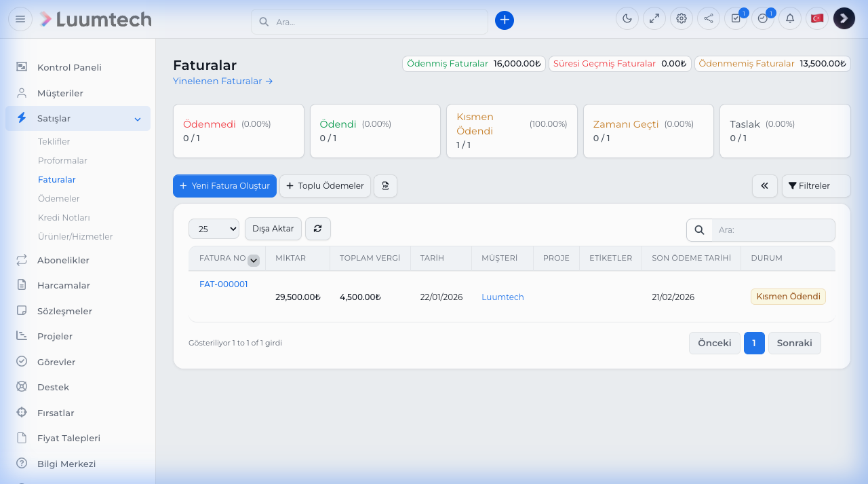Click the blue plus quick-add button
This screenshot has height=484, width=868.
pos(505,20)
